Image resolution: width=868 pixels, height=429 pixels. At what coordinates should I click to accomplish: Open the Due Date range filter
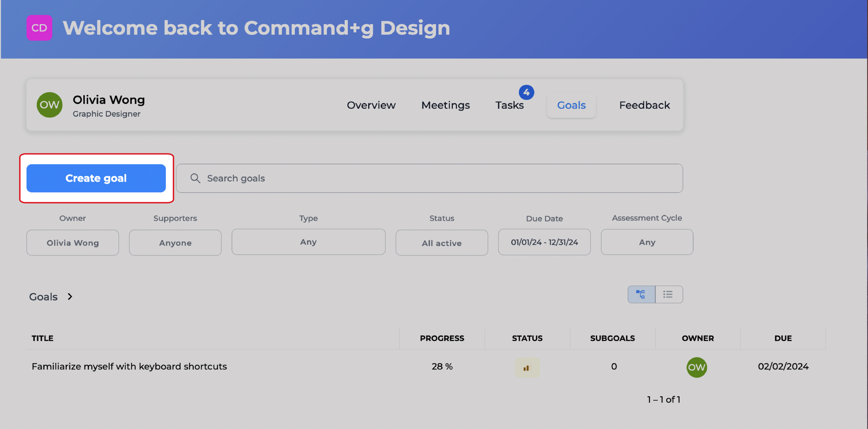pyautogui.click(x=544, y=242)
